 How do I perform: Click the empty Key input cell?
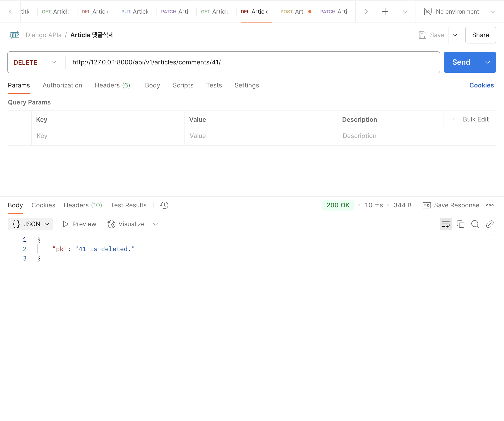coord(108,136)
